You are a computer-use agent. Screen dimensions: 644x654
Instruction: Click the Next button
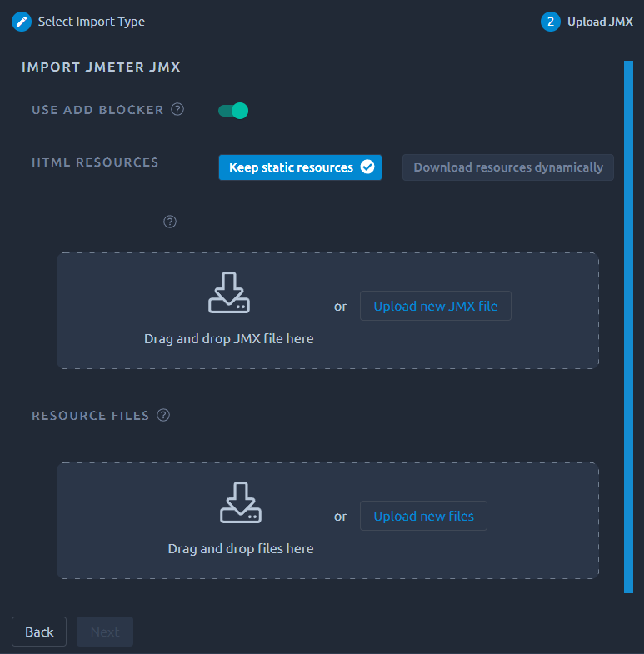(105, 632)
